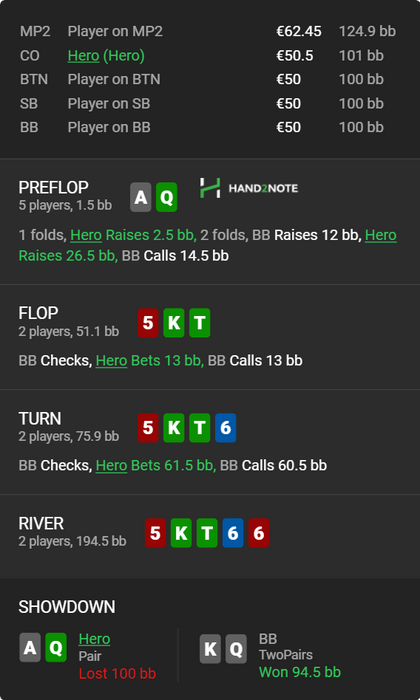Screen dimensions: 420x700
Task: Click Hero link before 'Bets 61.5 bb'
Action: (112, 465)
